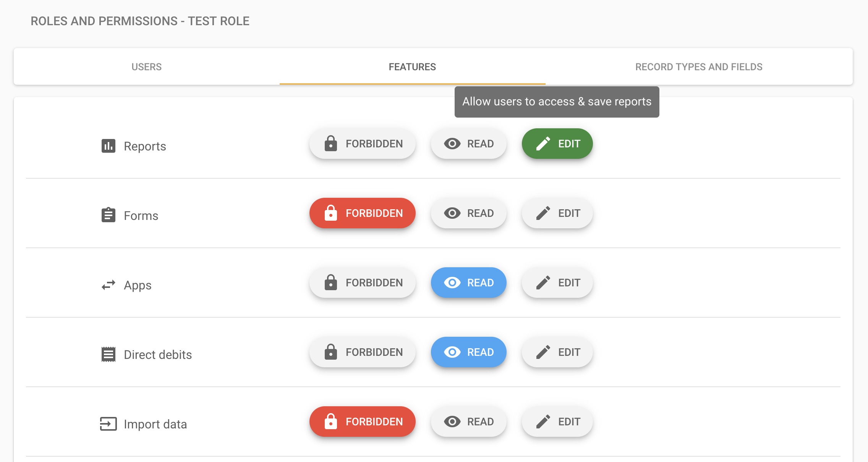The image size is (868, 462).
Task: Click the lock icon in Reports row
Action: click(331, 144)
